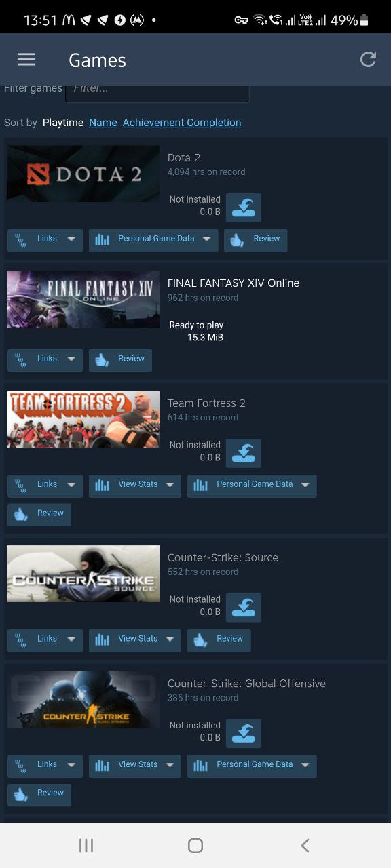This screenshot has width=391, height=868.
Task: Tap the Android back navigation button
Action: 305,845
